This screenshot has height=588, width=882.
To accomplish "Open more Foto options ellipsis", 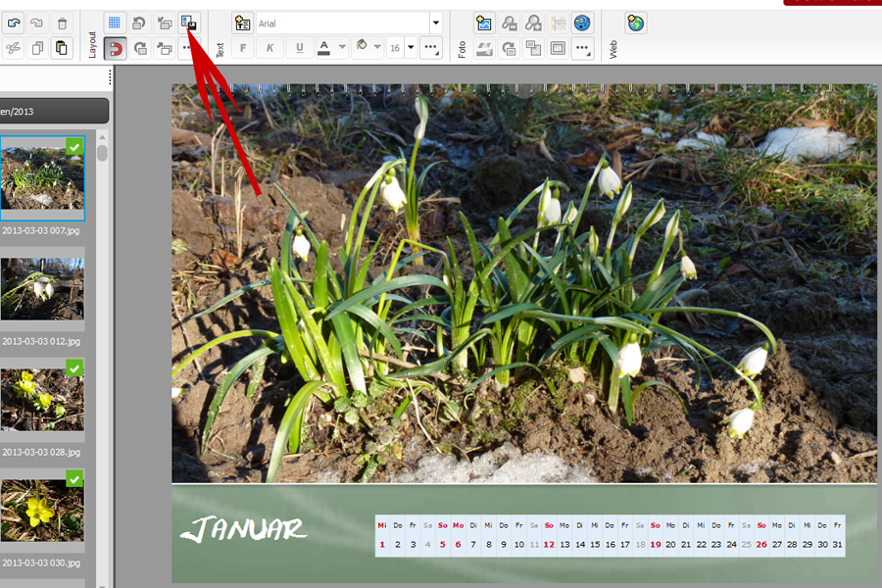I will 583,48.
